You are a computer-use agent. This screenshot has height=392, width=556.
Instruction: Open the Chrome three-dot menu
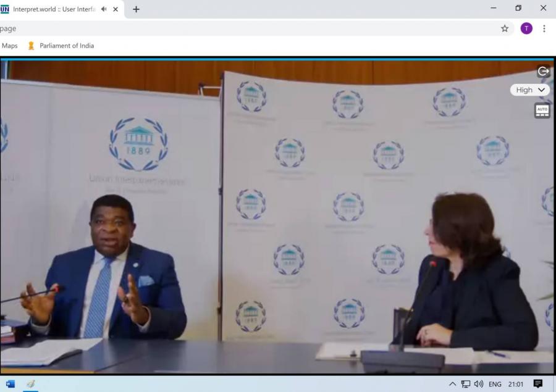pyautogui.click(x=544, y=28)
